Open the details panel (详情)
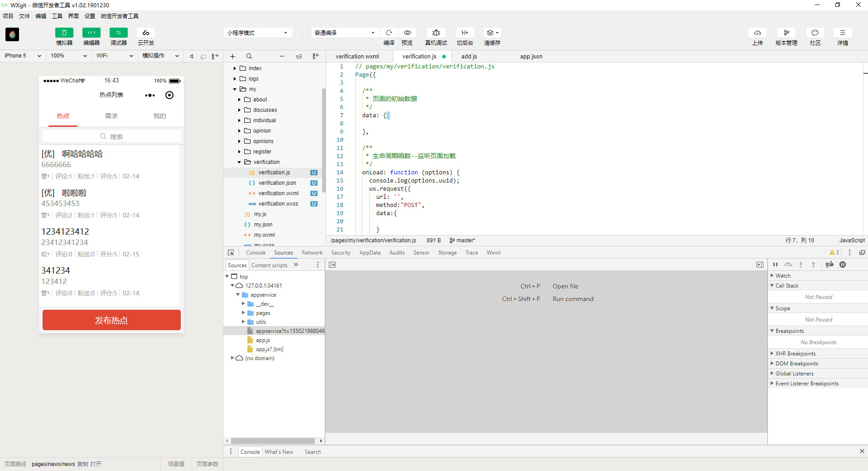Viewport: 868px width, 471px height. [x=843, y=33]
